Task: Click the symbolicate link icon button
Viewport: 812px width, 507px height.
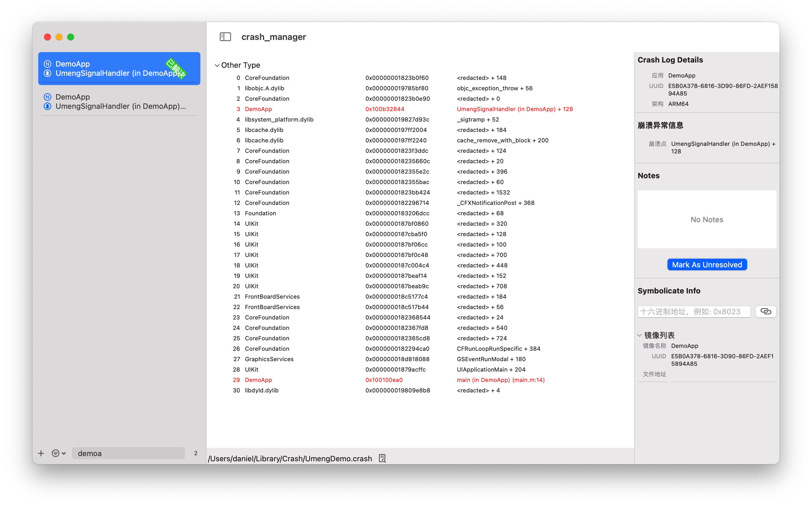Action: 765,311
